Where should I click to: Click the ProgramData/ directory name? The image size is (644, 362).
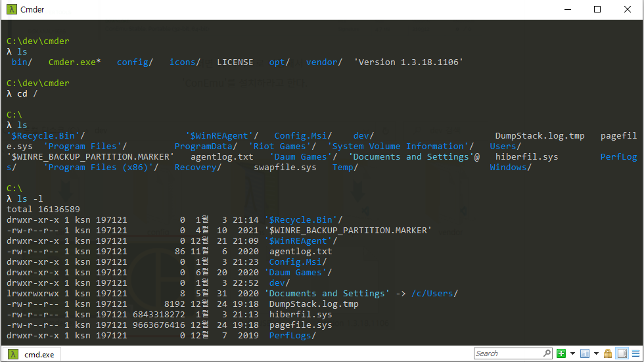(206, 146)
